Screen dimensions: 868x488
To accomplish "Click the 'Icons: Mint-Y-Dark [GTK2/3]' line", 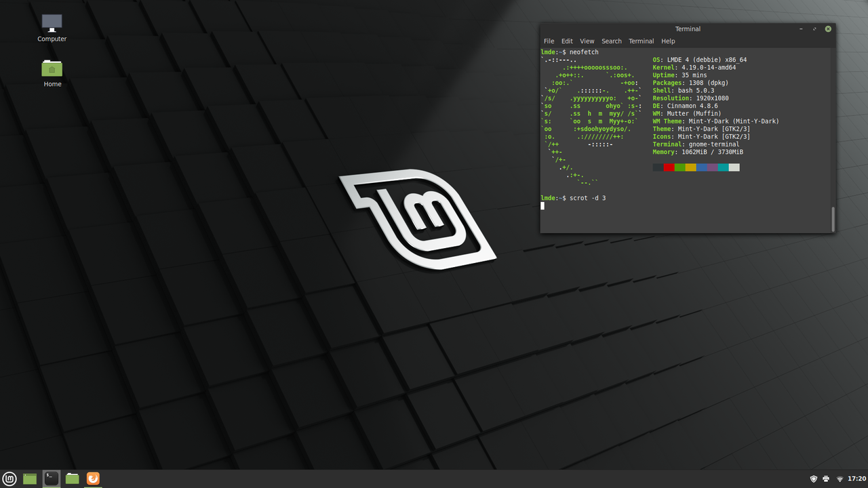I will pyautogui.click(x=701, y=137).
